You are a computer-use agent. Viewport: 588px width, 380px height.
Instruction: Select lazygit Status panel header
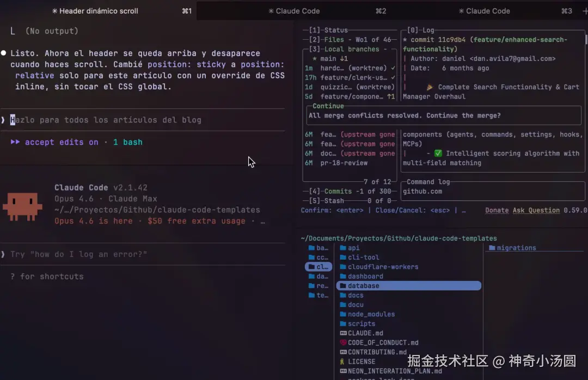point(328,30)
